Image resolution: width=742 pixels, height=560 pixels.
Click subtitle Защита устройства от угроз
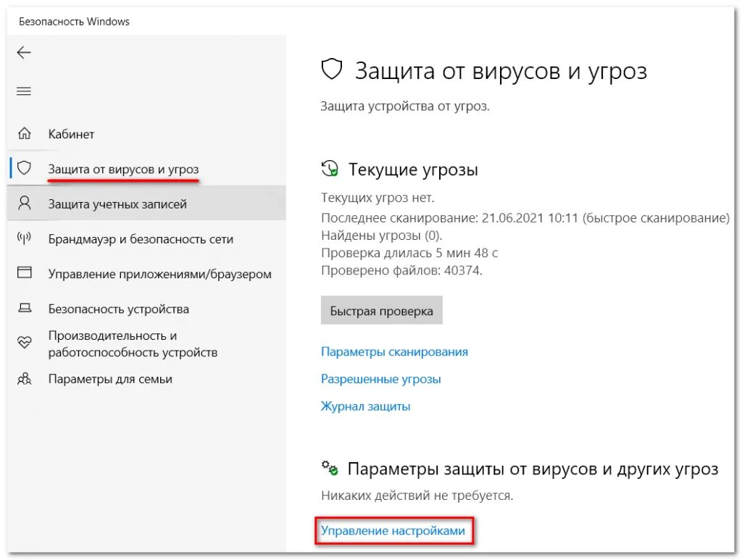coord(405,106)
